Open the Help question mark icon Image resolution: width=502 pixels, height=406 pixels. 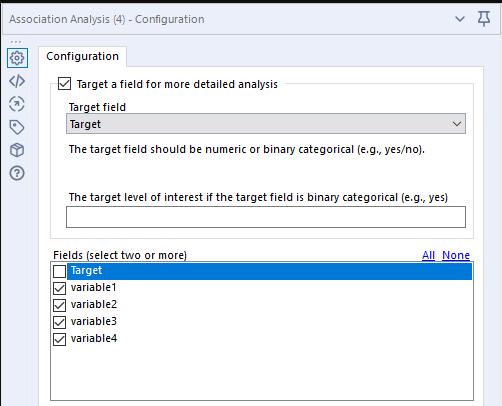(x=17, y=173)
